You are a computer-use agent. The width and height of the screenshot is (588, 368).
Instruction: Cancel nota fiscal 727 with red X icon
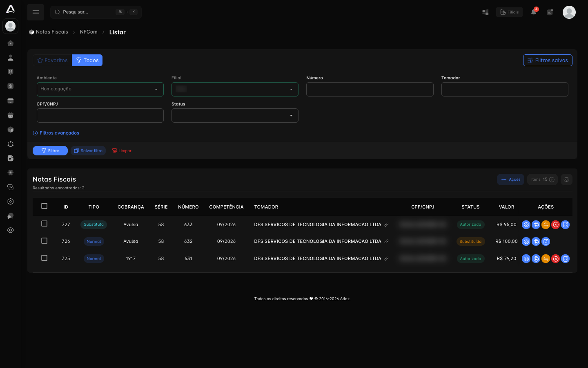[x=556, y=224]
